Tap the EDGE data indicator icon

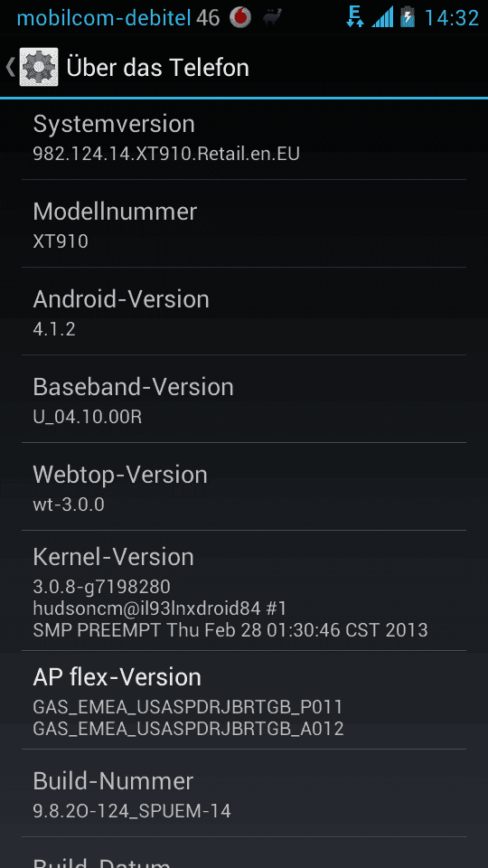point(354,17)
